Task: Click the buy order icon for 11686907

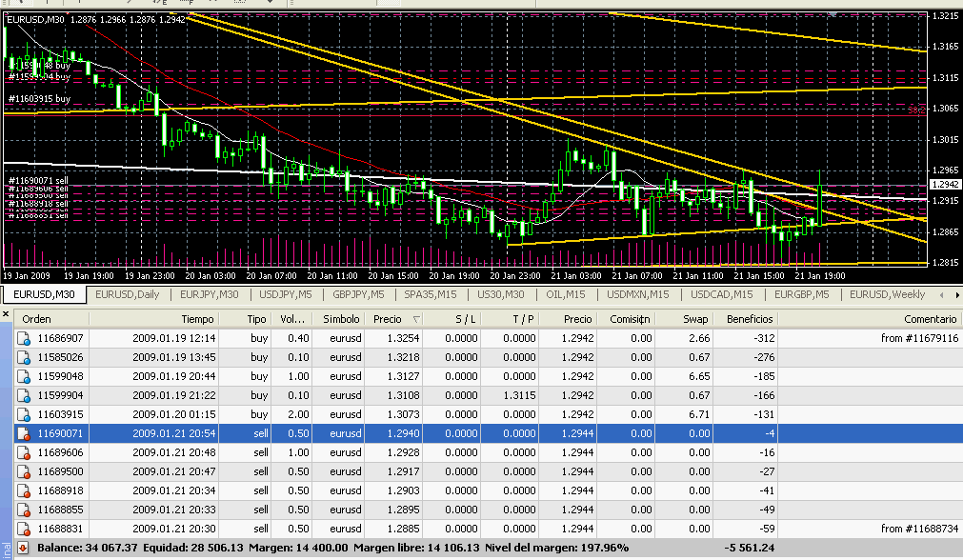Action: (x=24, y=338)
